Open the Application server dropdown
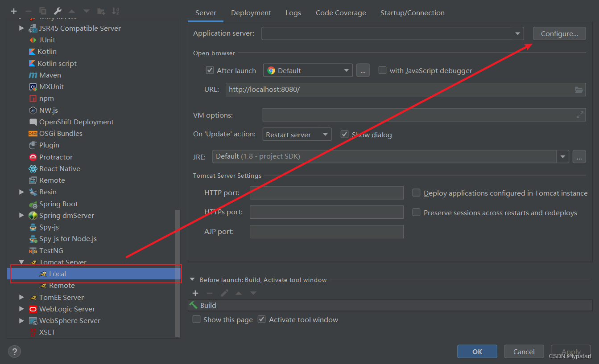The width and height of the screenshot is (599, 364). point(517,33)
